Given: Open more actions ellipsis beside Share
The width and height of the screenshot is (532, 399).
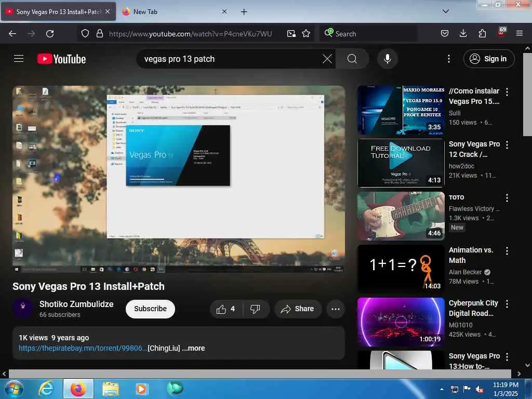Looking at the screenshot, I should 336,309.
